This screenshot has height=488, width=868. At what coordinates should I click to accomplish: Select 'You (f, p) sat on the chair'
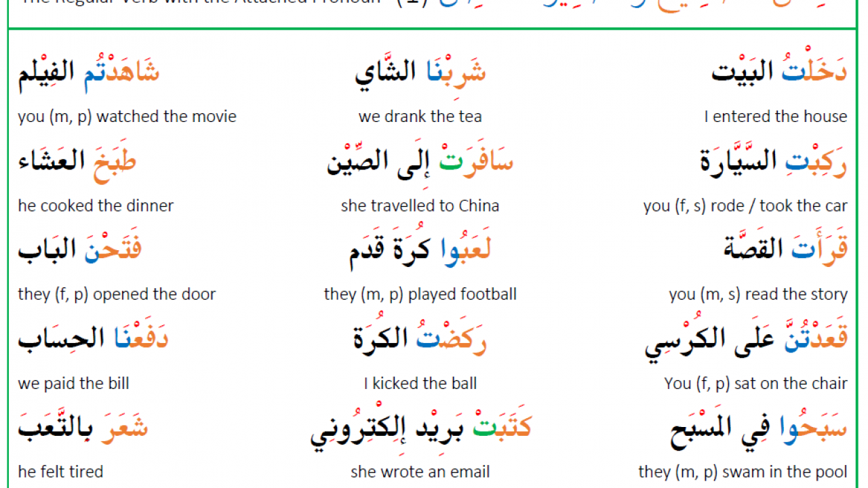756,384
